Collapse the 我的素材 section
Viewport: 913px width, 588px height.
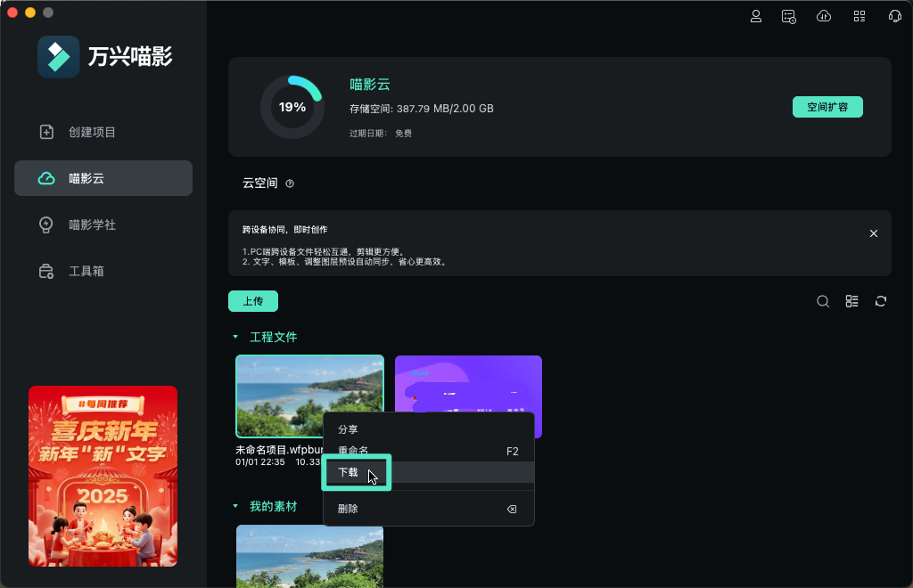tap(236, 505)
